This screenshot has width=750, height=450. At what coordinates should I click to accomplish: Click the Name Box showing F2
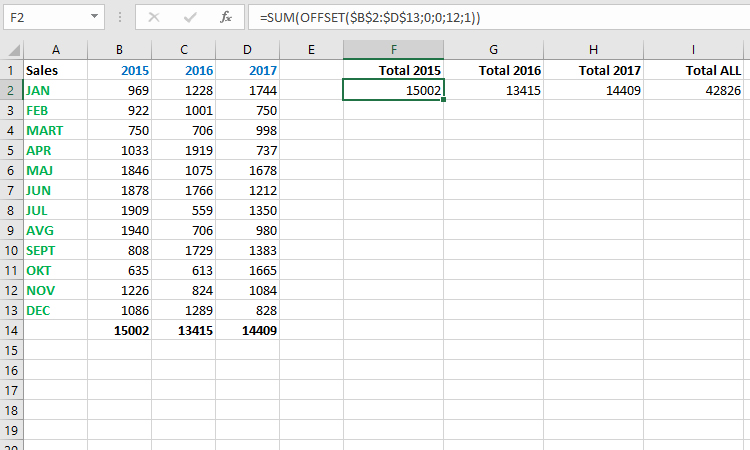click(45, 17)
